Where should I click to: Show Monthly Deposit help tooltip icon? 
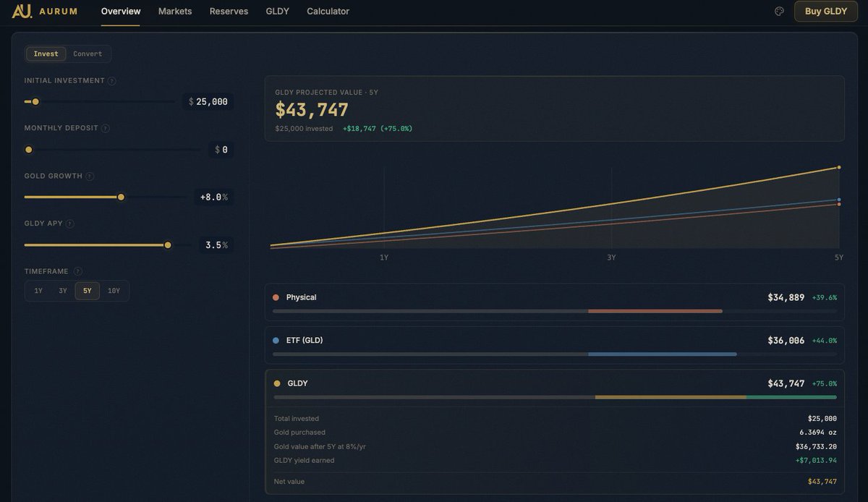pos(106,129)
